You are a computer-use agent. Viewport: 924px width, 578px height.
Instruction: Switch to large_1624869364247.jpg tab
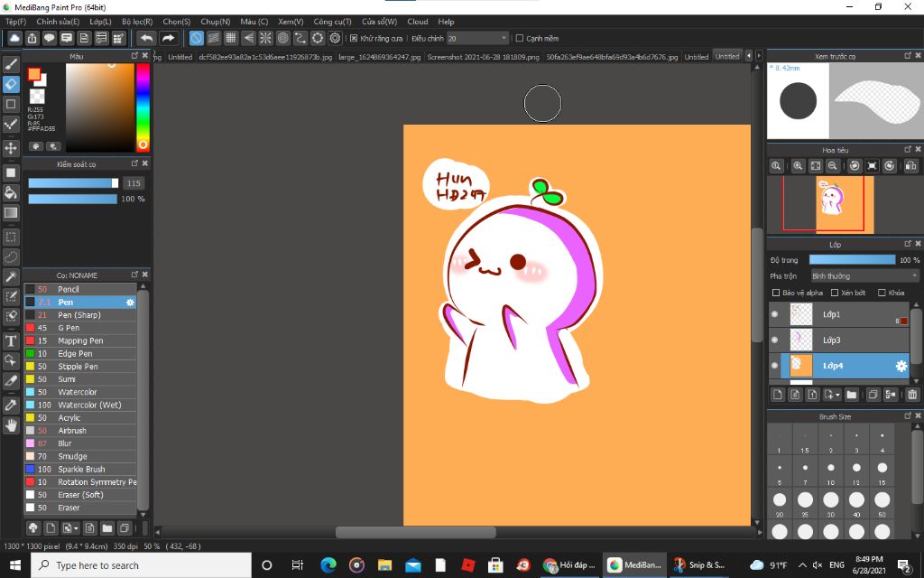click(380, 57)
